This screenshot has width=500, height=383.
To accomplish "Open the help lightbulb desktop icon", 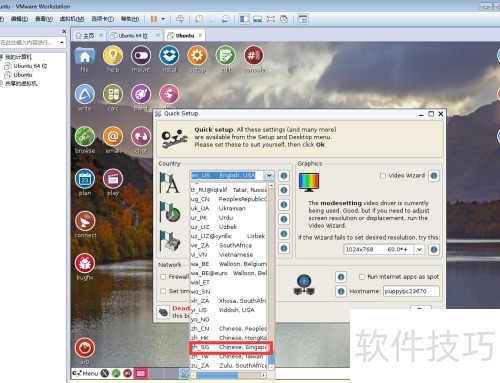I will (113, 56).
